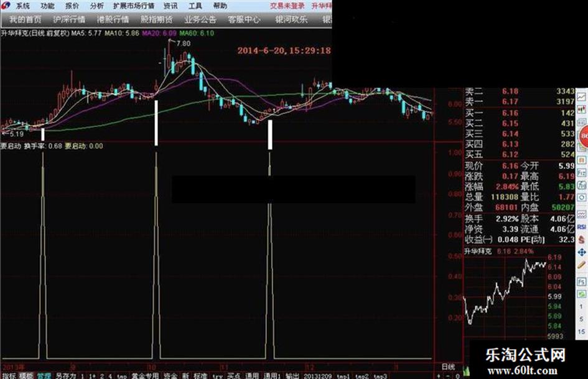The width and height of the screenshot is (588, 379).
Task: Click the line-chart icon in right sidebar
Action: (x=582, y=97)
